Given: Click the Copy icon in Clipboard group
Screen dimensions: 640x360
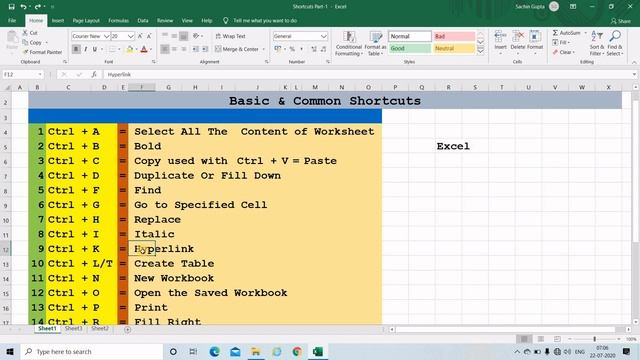Looking at the screenshot, I should tap(25, 42).
